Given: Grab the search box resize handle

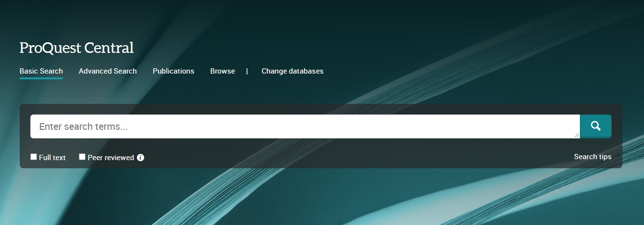Looking at the screenshot, I should click(577, 136).
